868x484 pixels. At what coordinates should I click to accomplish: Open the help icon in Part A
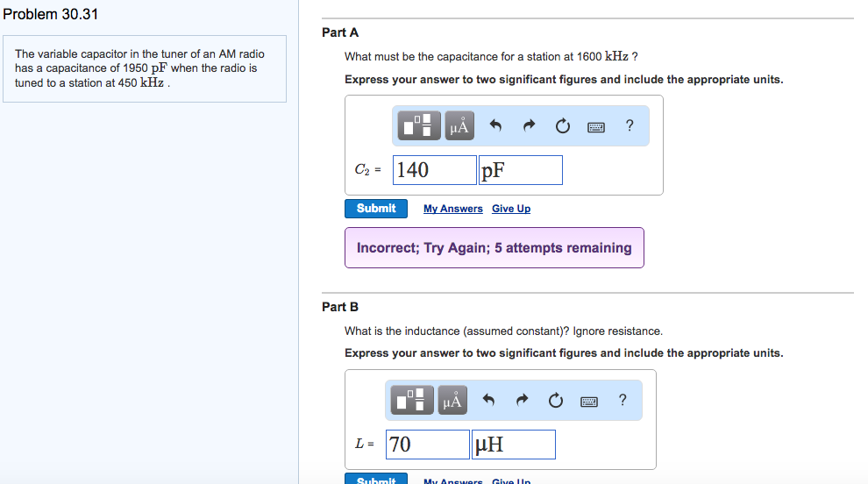click(630, 125)
